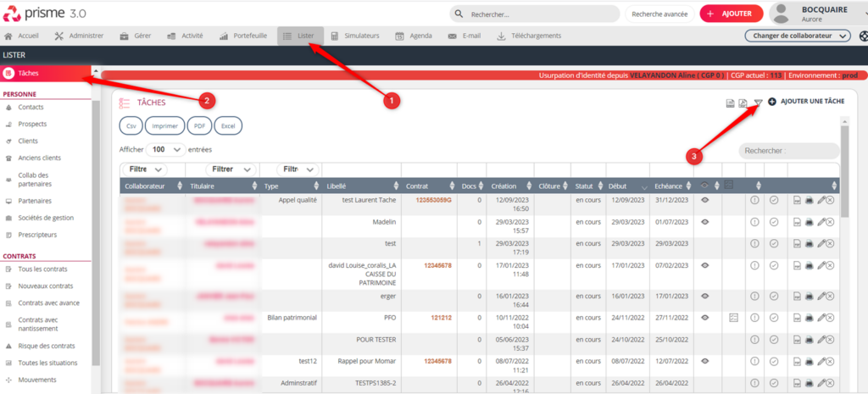868x394 pixels.
Task: Click the pencil edit icon in first task row
Action: tap(820, 200)
